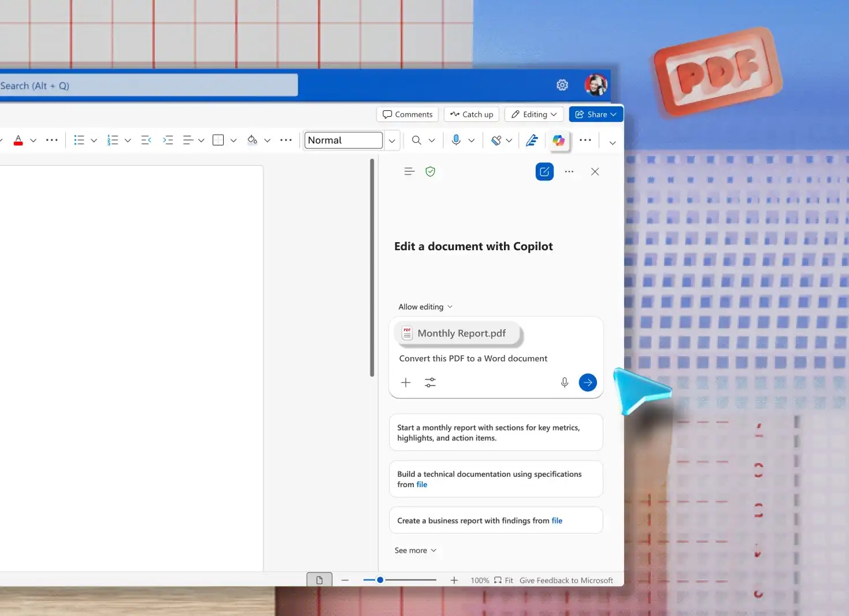Open the ribbon overflow ellipsis after Copilot

point(585,140)
